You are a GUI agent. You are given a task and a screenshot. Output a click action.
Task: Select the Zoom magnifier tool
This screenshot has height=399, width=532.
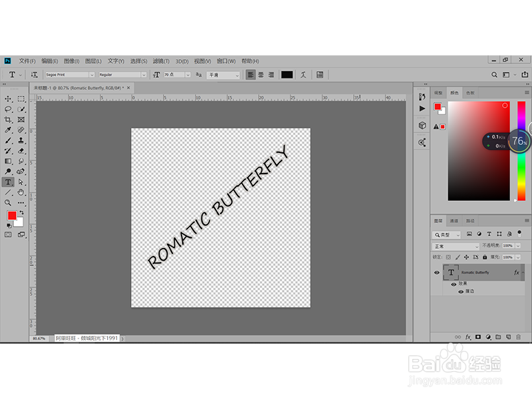8,203
